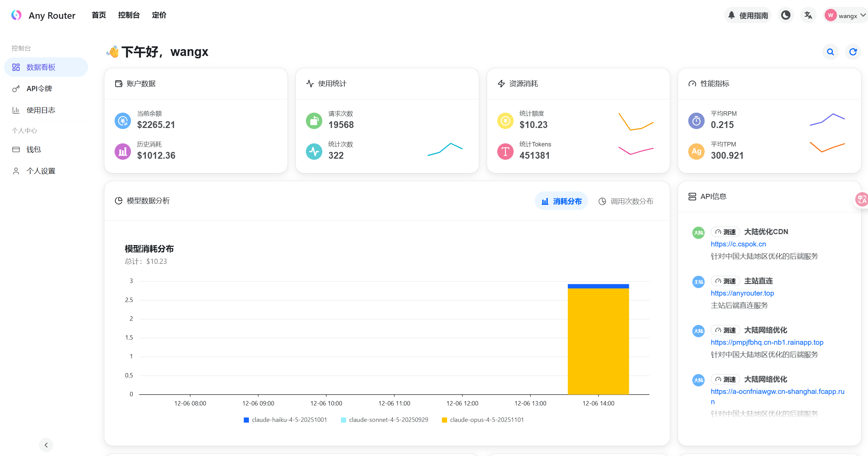The width and height of the screenshot is (868, 456).
Task: Click the Any Router logo
Action: click(x=16, y=15)
